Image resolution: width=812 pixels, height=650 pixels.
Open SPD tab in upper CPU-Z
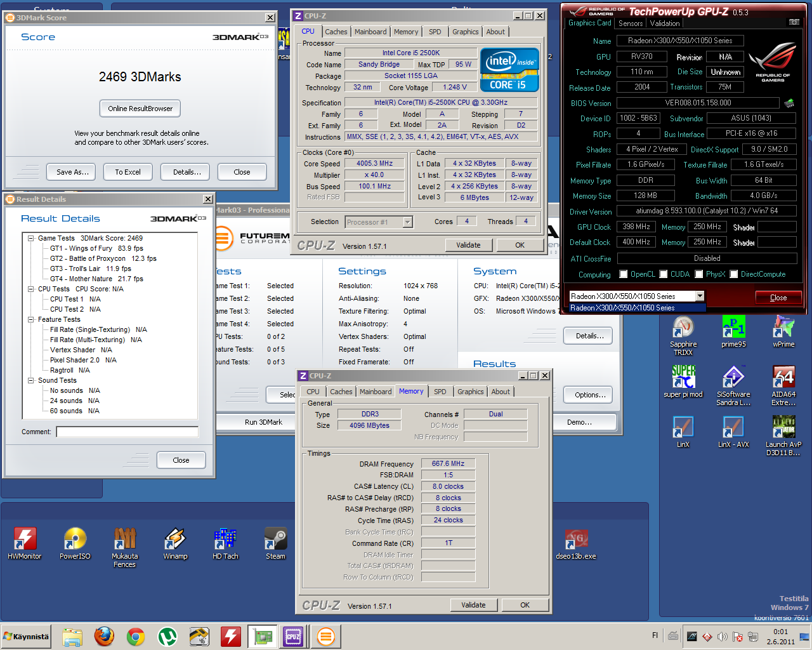coord(435,32)
